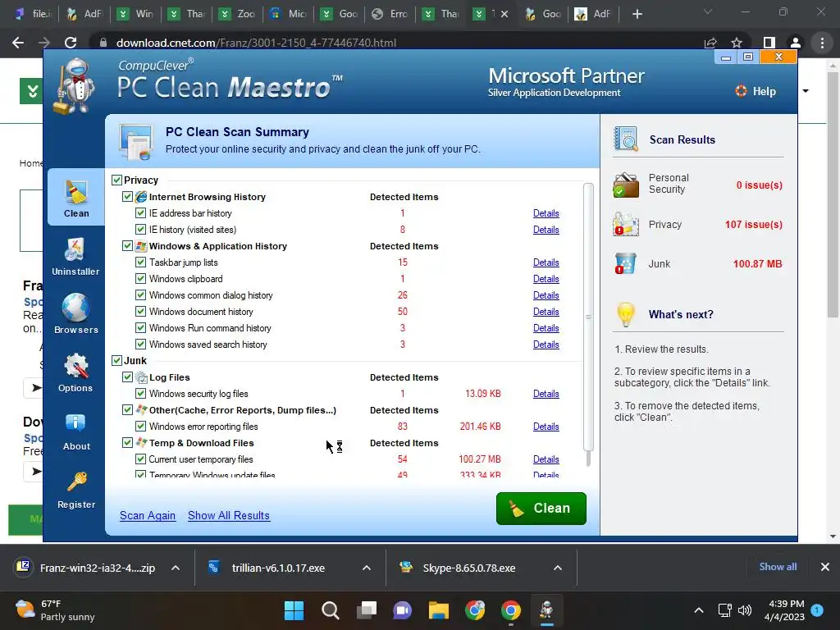Image resolution: width=840 pixels, height=630 pixels.
Task: Open the About page
Action: tap(75, 431)
